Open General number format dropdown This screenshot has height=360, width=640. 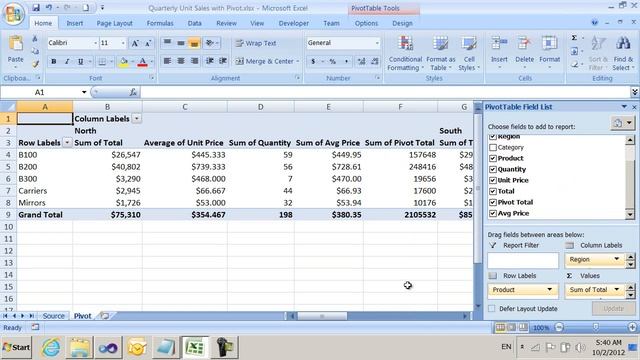[x=377, y=43]
